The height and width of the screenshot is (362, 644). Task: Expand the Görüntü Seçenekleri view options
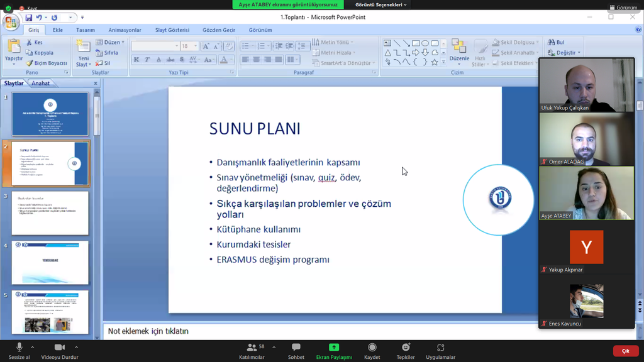[x=380, y=4]
